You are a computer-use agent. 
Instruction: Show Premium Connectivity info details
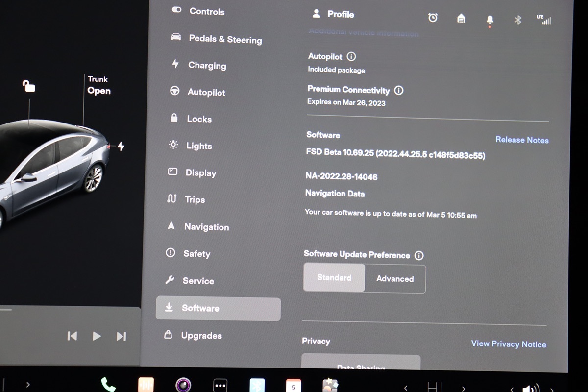pos(399,90)
